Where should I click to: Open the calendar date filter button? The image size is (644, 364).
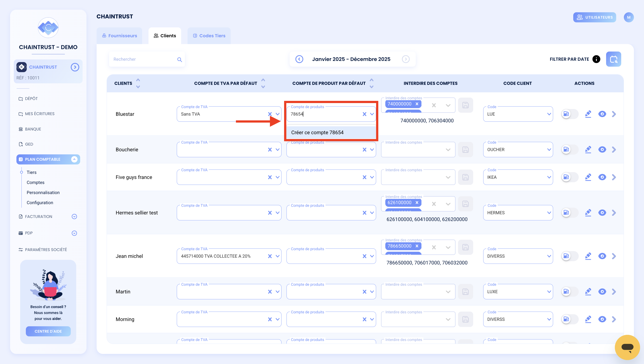click(x=613, y=59)
